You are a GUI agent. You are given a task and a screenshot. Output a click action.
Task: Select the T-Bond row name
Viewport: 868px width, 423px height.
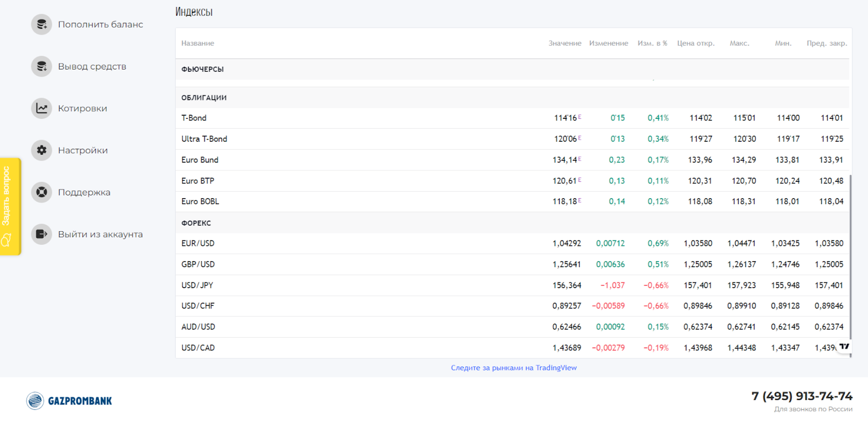click(194, 118)
